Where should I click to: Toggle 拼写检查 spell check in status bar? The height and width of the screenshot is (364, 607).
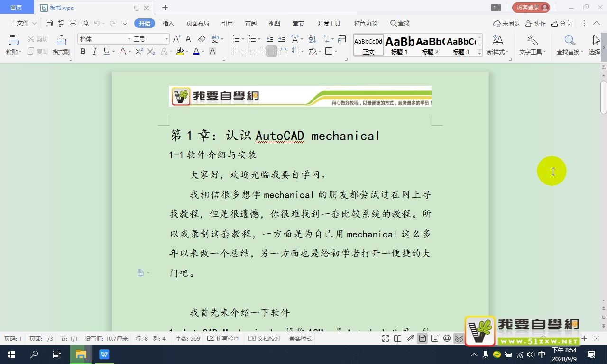click(223, 339)
